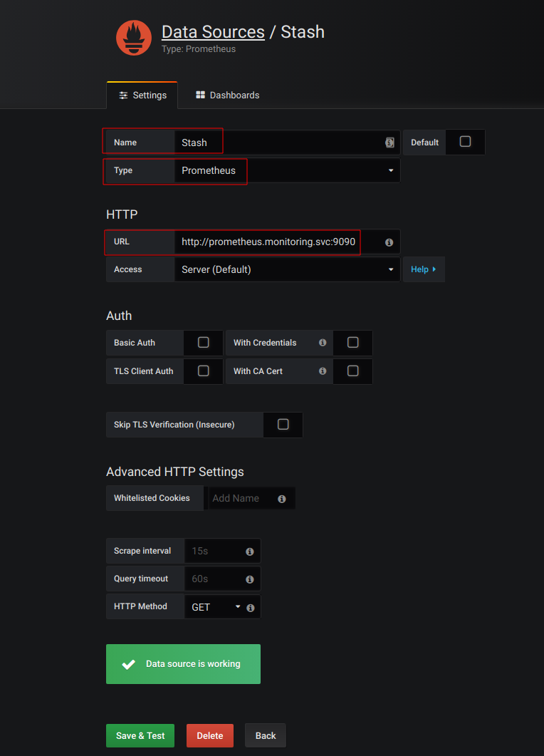Screen dimensions: 544x756
Task: Click the Back button
Action: (x=266, y=736)
